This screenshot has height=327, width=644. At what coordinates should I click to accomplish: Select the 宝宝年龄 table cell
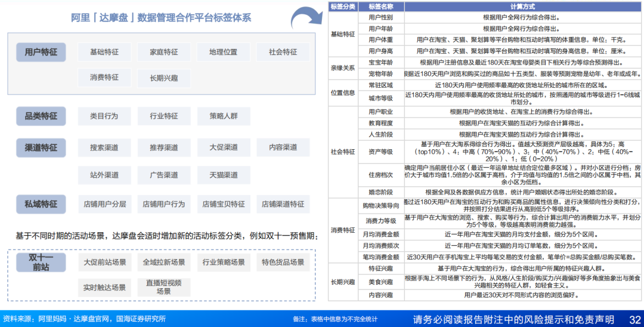click(x=380, y=63)
